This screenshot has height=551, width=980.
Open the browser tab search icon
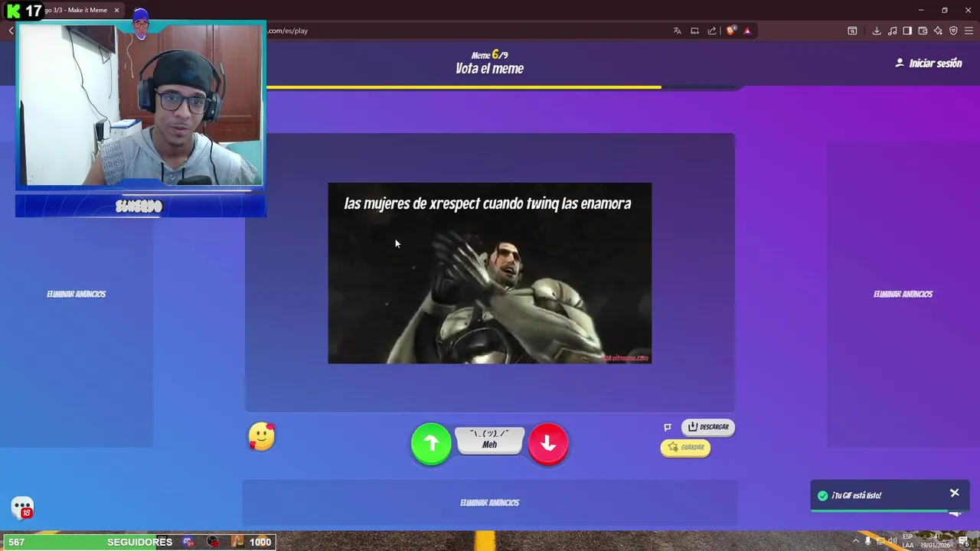point(852,31)
